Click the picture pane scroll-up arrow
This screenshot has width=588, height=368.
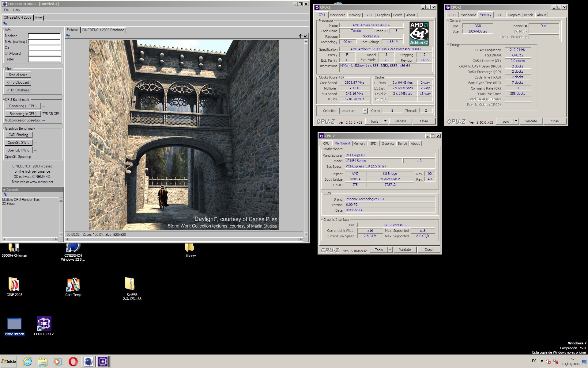tap(306, 41)
